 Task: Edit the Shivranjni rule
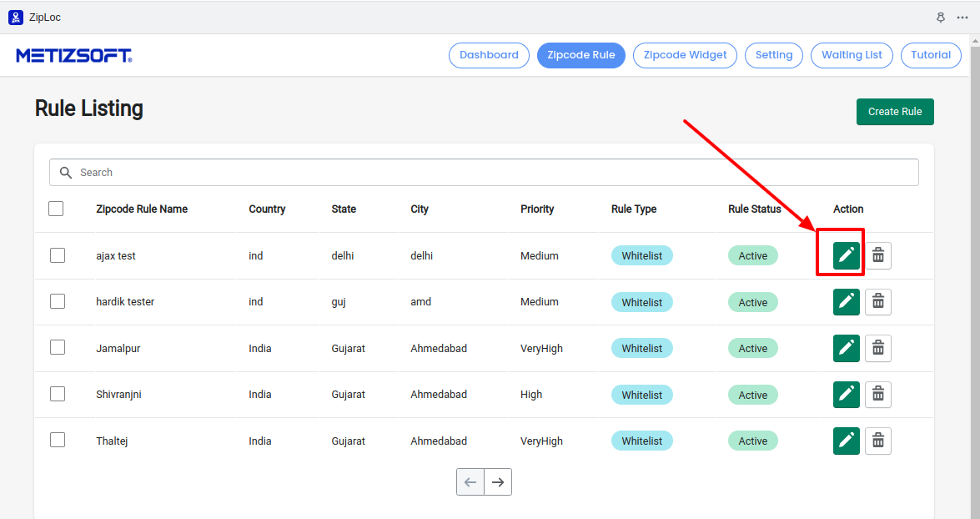(846, 395)
